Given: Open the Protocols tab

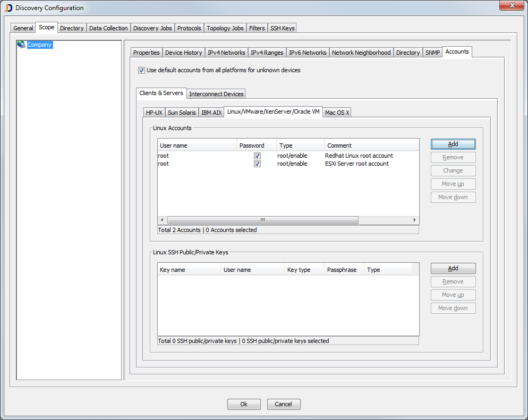Looking at the screenshot, I should point(189,28).
